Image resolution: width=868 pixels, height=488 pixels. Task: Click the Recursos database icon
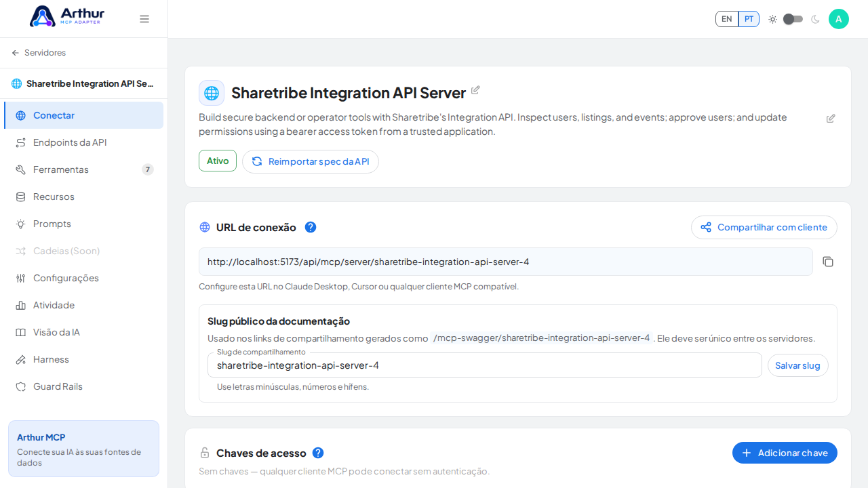click(x=21, y=197)
